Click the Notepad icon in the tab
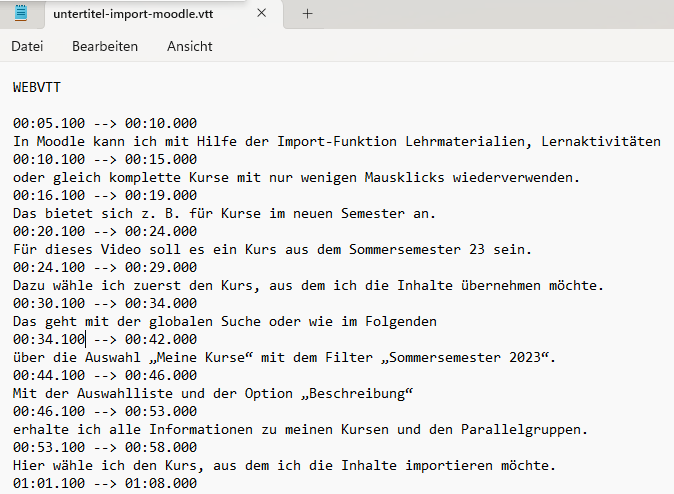The height and width of the screenshot is (494, 674). [22, 14]
